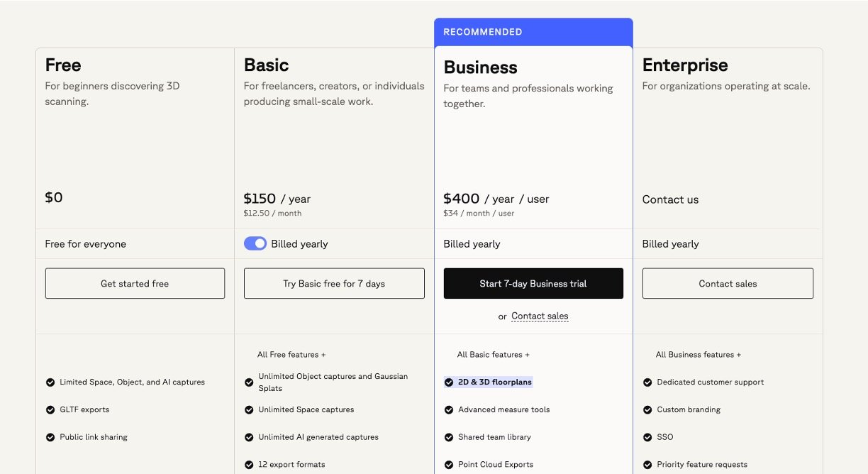Viewport: 868px width, 474px height.
Task: Click check icon beside 2D & 3D floorplans
Action: coord(449,382)
